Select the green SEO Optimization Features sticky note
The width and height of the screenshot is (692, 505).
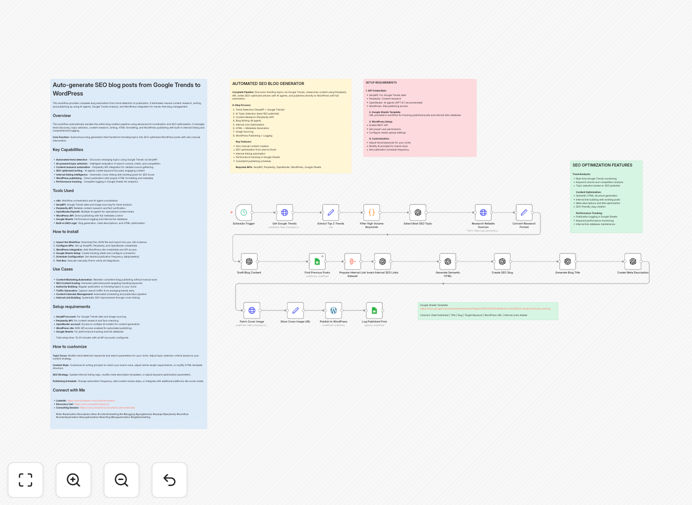[x=606, y=196]
